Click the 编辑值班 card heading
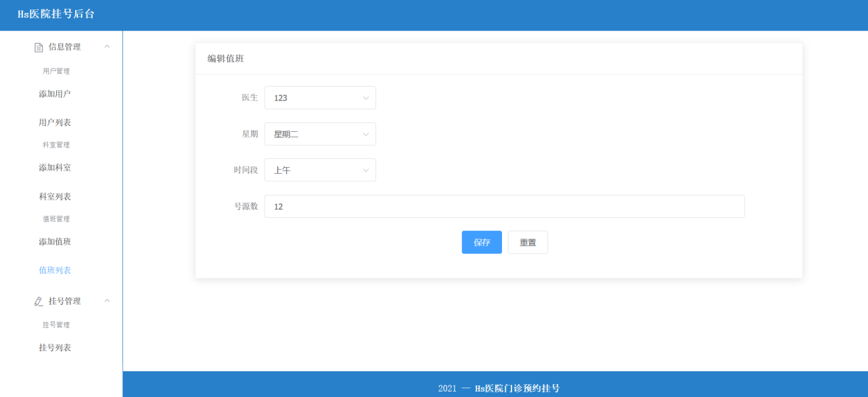This screenshot has width=868, height=397. (225, 59)
